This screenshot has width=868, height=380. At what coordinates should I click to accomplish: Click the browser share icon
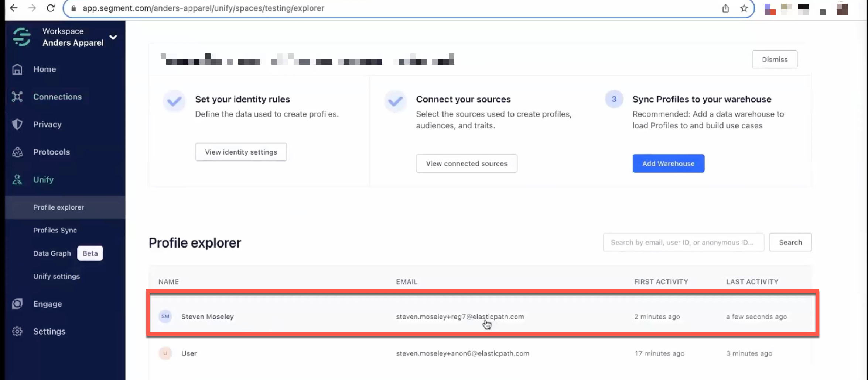(x=725, y=8)
